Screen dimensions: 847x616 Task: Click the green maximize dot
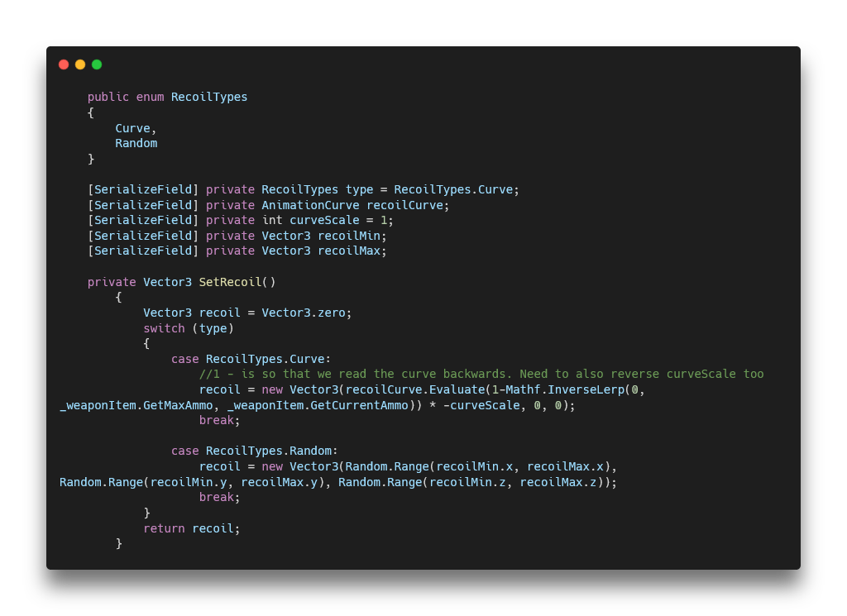pos(97,64)
